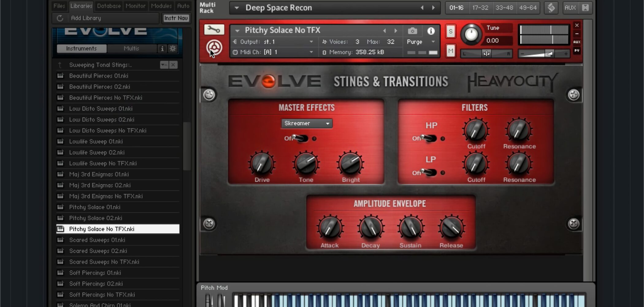644x307 pixels.
Task: Toggle the LP filter switch
Action: 429,173
